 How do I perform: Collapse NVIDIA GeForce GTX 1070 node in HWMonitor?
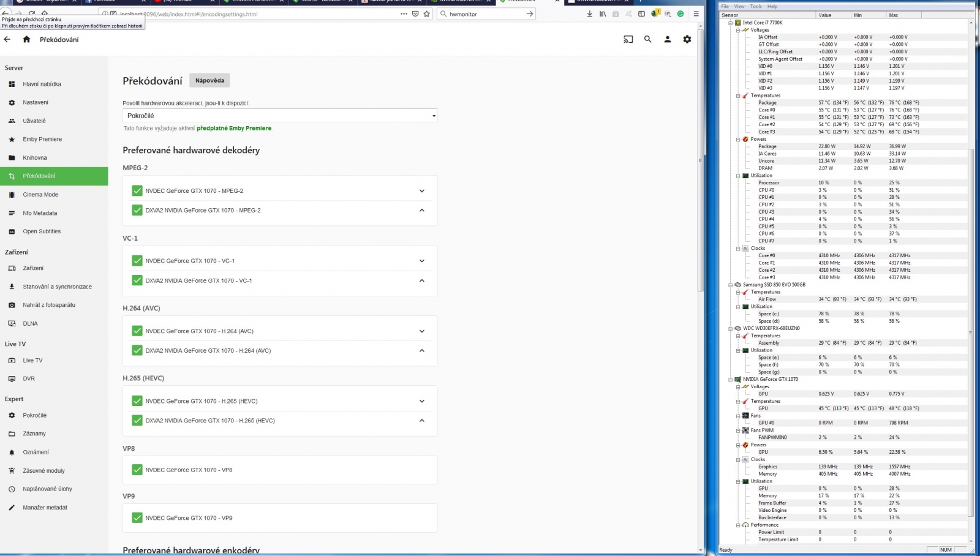[x=730, y=379]
